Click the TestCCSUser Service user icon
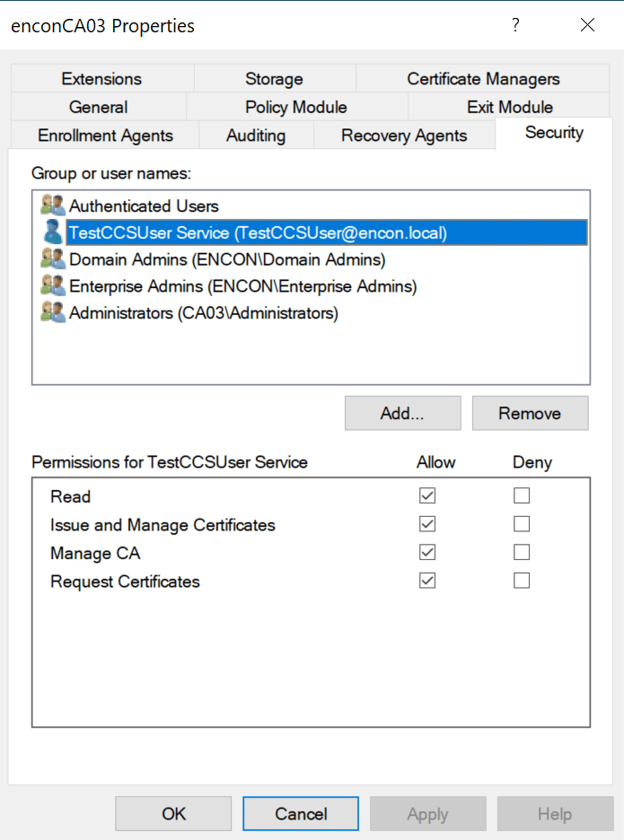The width and height of the screenshot is (624, 840). [x=53, y=232]
